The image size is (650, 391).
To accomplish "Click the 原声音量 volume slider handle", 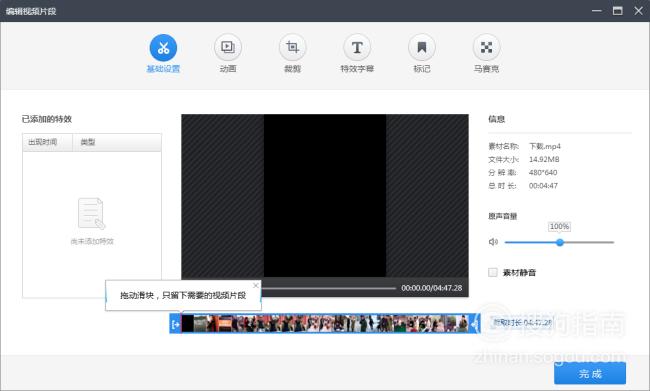I will pyautogui.click(x=560, y=242).
